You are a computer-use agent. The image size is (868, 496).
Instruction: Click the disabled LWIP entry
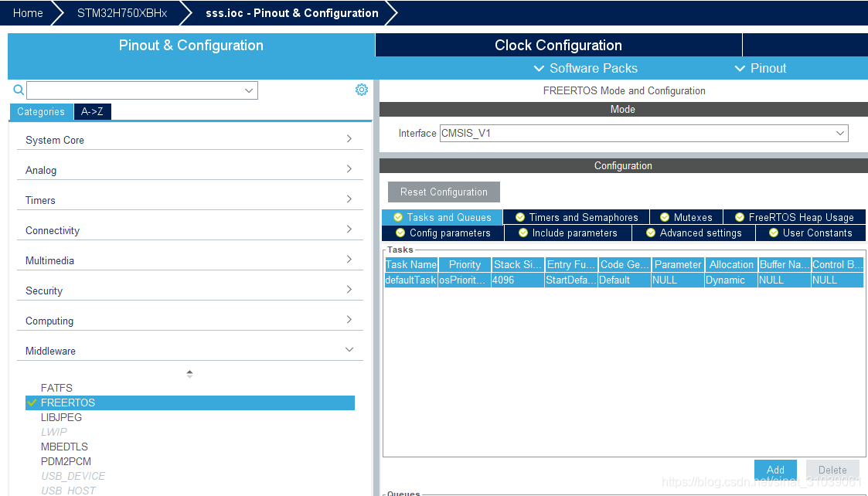[53, 432]
